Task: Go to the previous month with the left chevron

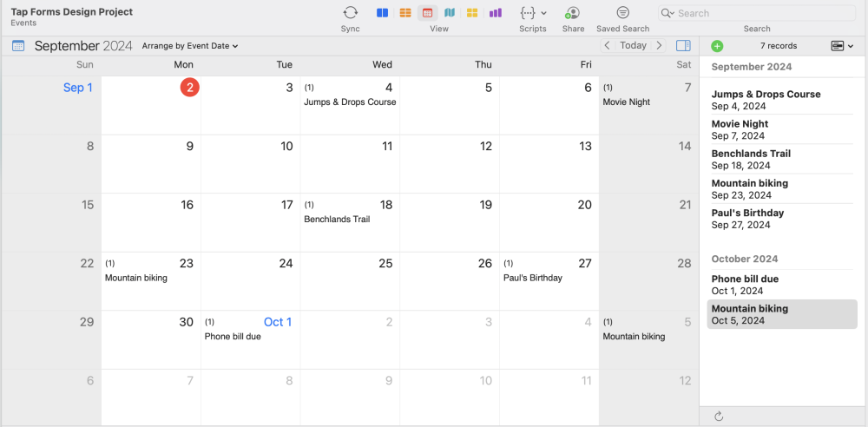Action: pos(608,45)
